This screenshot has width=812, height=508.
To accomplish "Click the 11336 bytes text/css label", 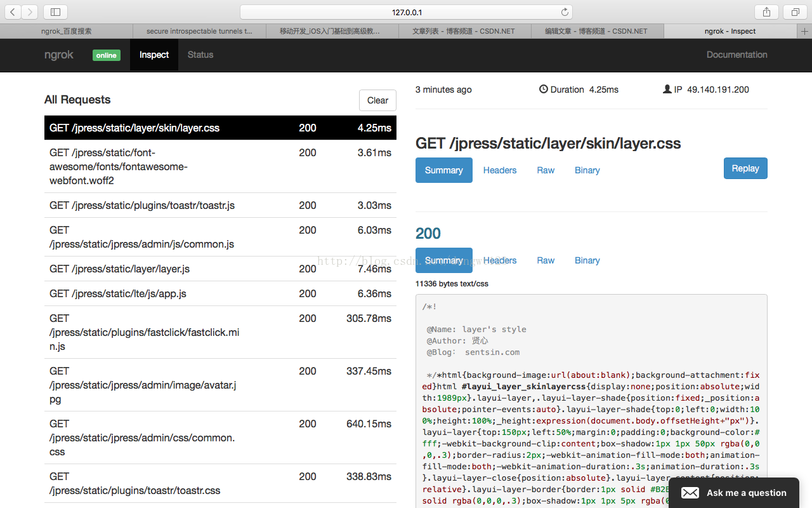I will coord(452,284).
